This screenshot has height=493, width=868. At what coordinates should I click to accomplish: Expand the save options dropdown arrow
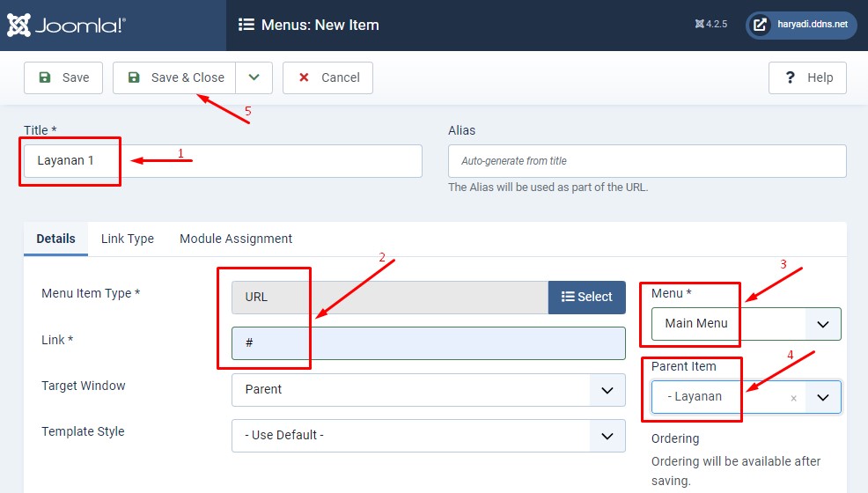click(x=254, y=77)
